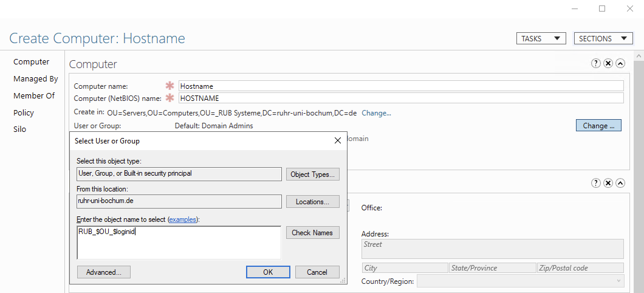Focus the Computer (NetBIOS) name field
644x293 pixels.
(x=401, y=98)
